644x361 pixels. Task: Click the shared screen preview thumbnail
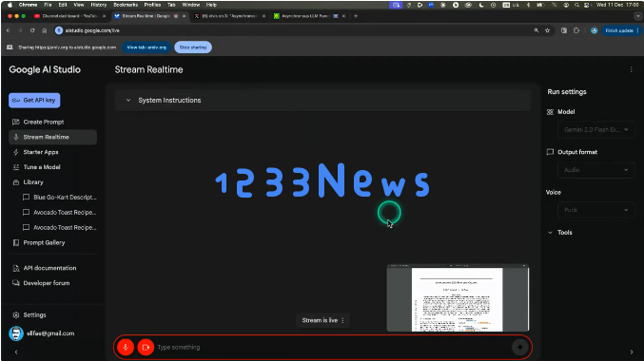[458, 298]
